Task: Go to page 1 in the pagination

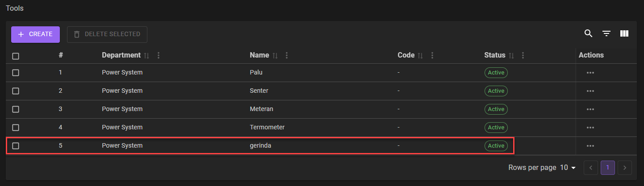Action: pyautogui.click(x=607, y=168)
